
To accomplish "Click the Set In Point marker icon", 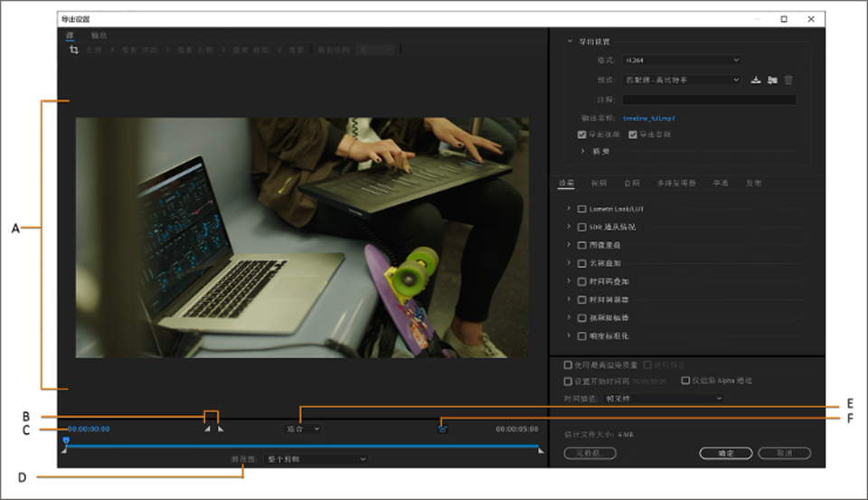I will click(207, 429).
